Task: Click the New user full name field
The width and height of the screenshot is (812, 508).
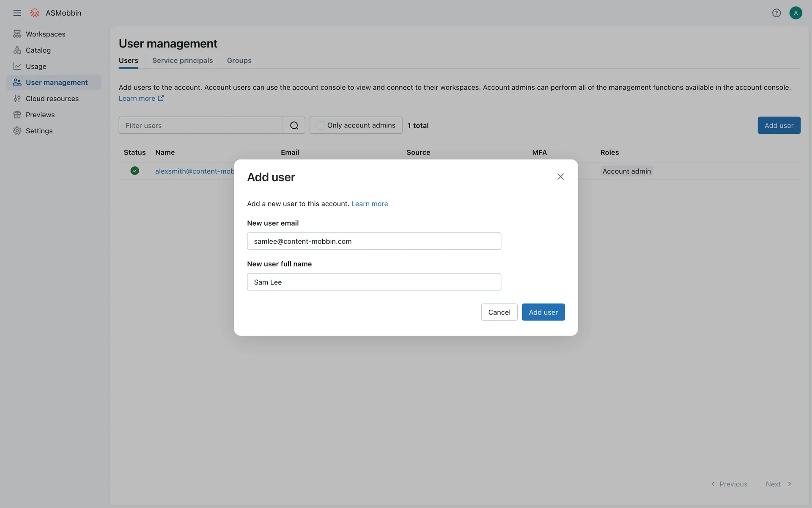Action: [374, 282]
